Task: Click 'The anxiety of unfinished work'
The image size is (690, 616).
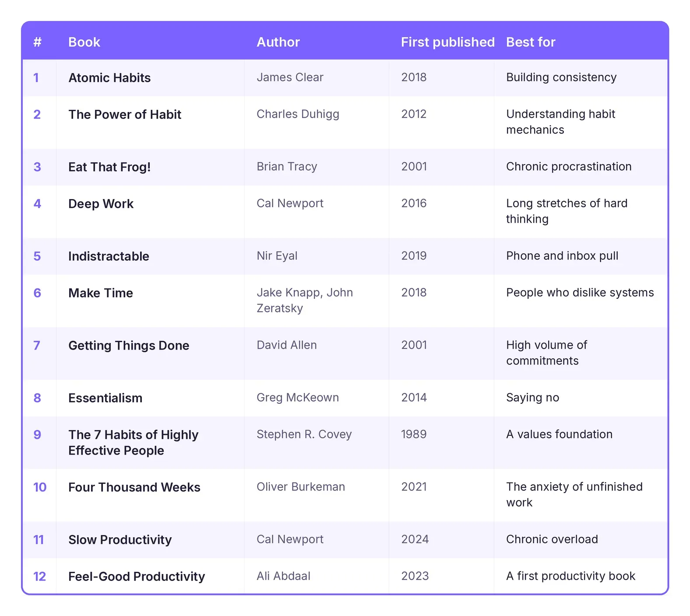Action: 574,495
